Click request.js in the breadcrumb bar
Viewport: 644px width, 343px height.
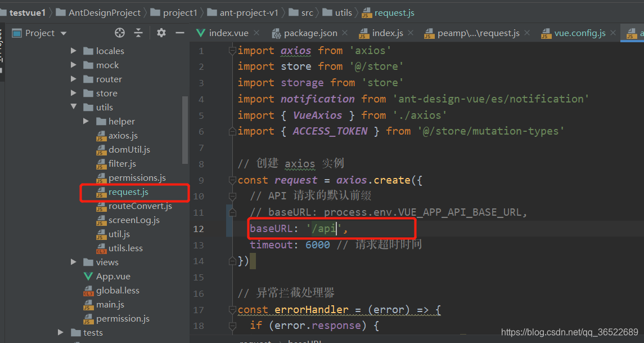(394, 13)
